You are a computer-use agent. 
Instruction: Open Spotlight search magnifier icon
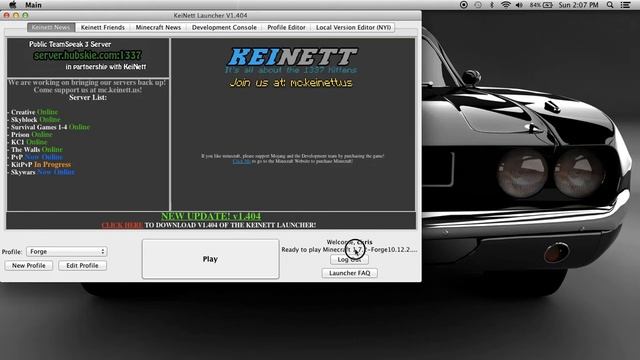610,5
